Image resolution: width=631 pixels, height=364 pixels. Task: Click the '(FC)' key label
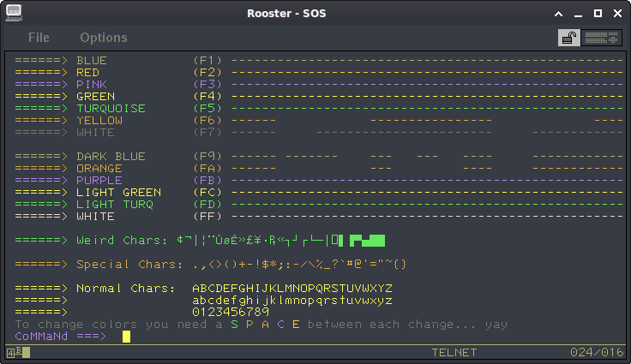click(x=207, y=193)
